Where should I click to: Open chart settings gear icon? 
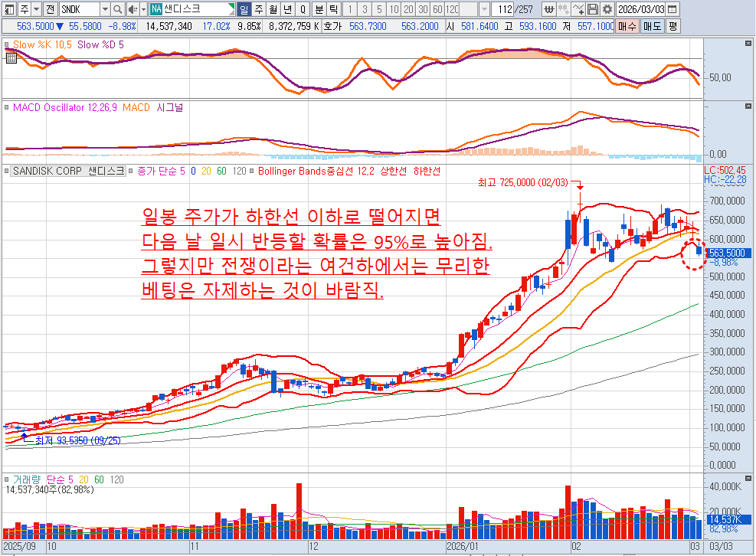click(607, 9)
